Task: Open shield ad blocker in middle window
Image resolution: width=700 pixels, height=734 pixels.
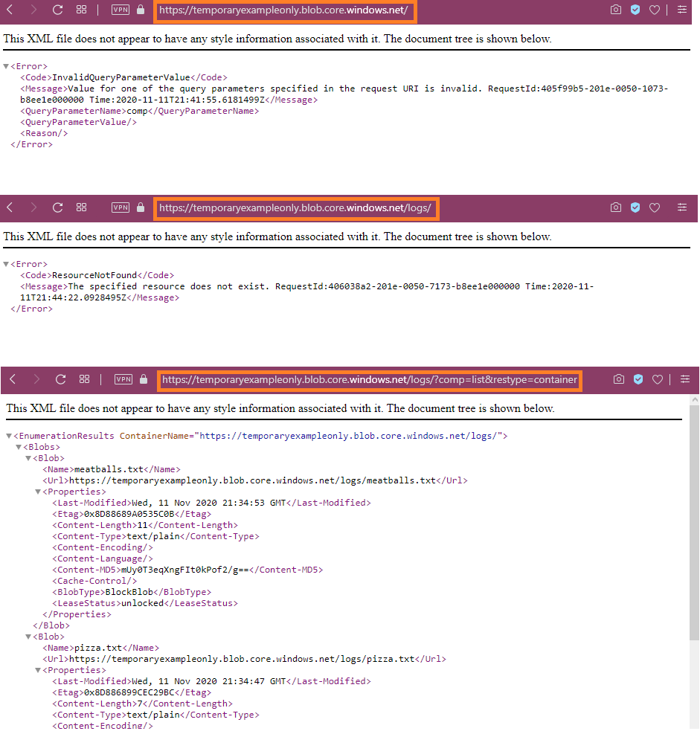Action: (x=635, y=207)
